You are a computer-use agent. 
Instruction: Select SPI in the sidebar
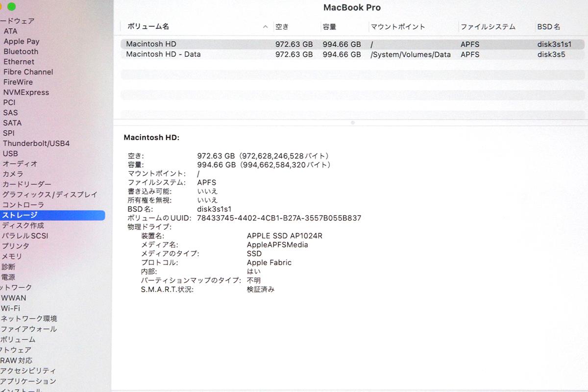point(9,133)
